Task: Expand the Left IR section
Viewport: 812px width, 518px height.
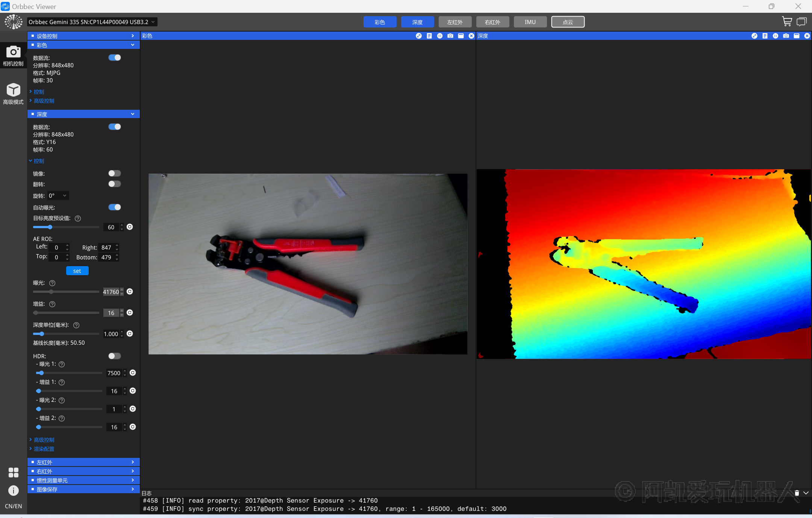Action: pyautogui.click(x=83, y=462)
